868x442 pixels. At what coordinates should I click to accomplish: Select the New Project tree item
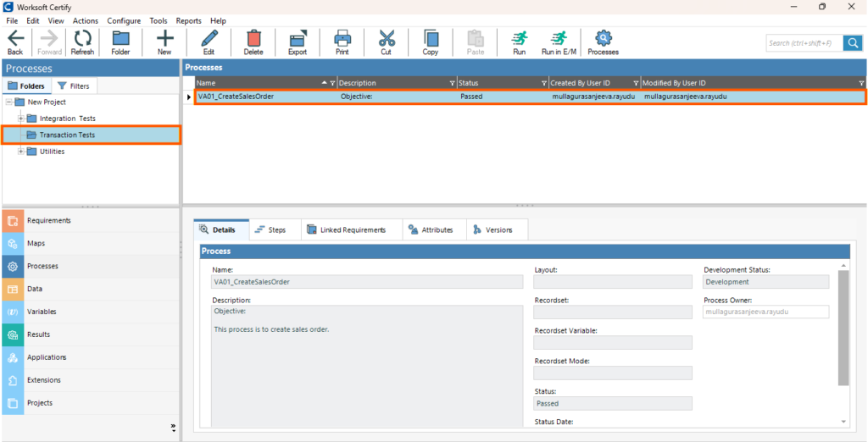(x=47, y=102)
